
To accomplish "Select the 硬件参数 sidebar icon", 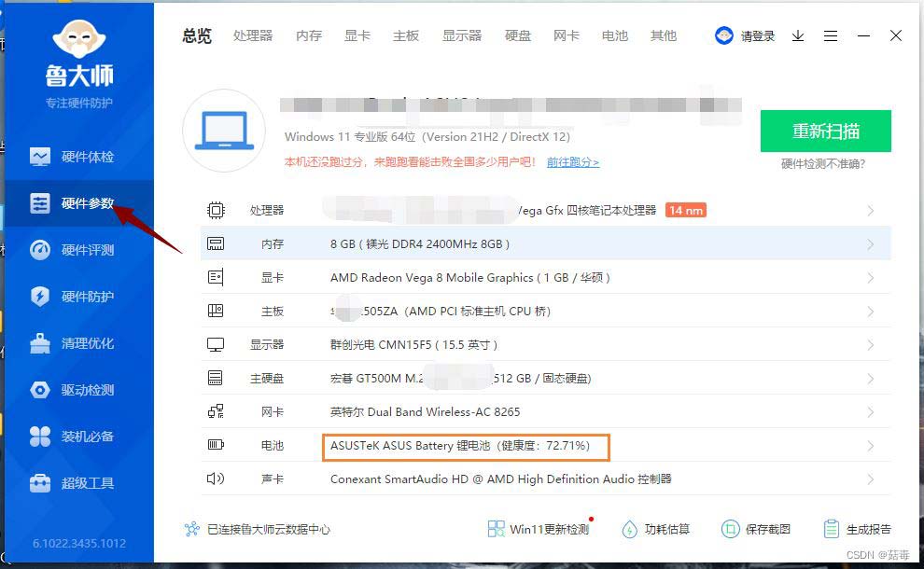I will coord(40,203).
